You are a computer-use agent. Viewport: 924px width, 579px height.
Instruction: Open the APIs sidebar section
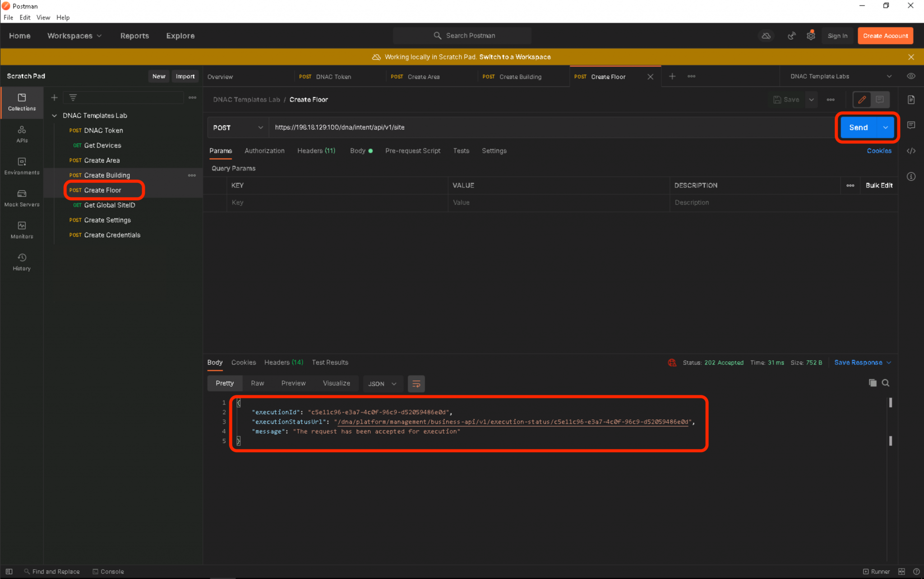pos(22,134)
